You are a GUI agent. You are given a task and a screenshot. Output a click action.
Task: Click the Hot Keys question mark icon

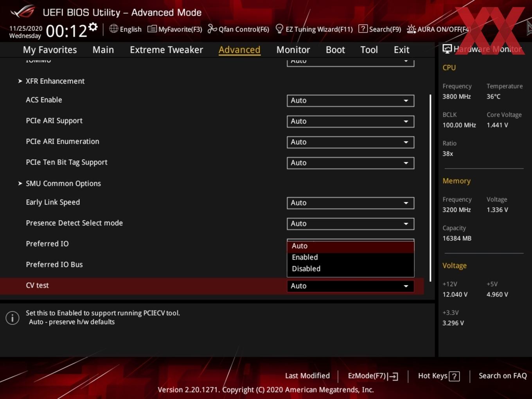454,376
